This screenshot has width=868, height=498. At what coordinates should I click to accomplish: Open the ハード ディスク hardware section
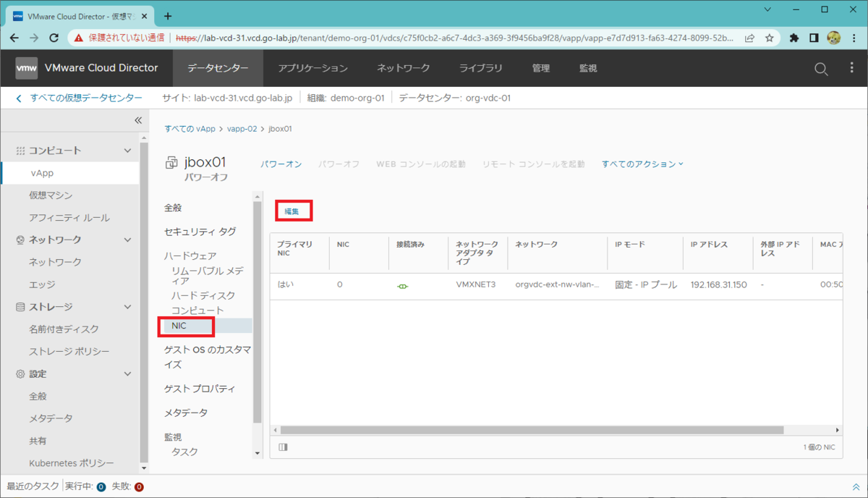coord(203,295)
